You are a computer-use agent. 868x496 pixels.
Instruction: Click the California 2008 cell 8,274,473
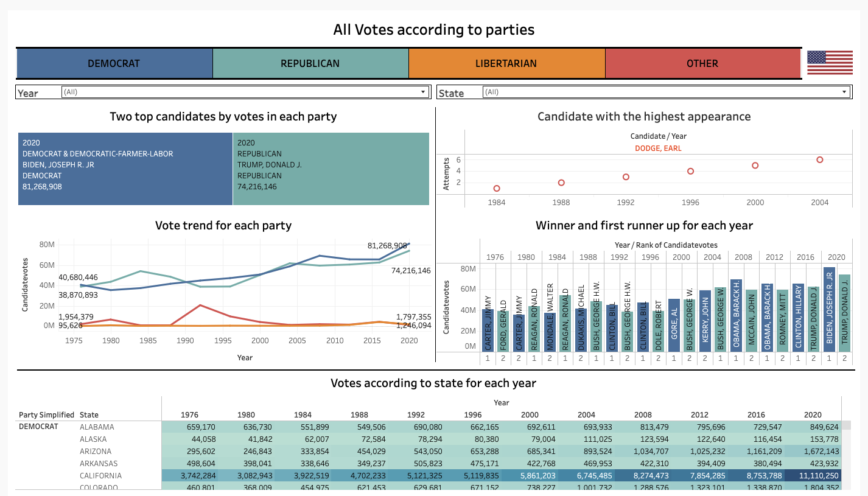tap(643, 476)
